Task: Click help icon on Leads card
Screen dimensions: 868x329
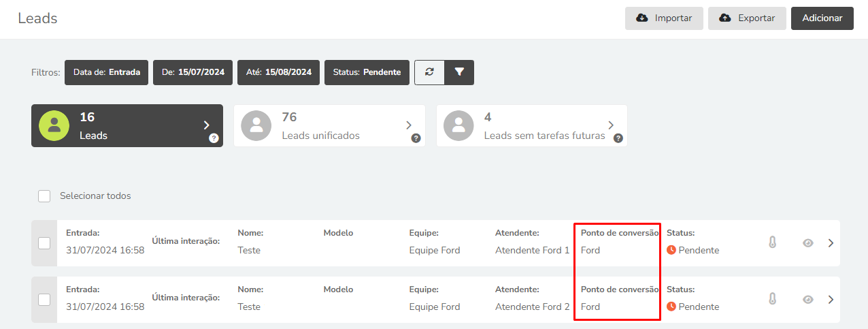Action: [x=214, y=138]
